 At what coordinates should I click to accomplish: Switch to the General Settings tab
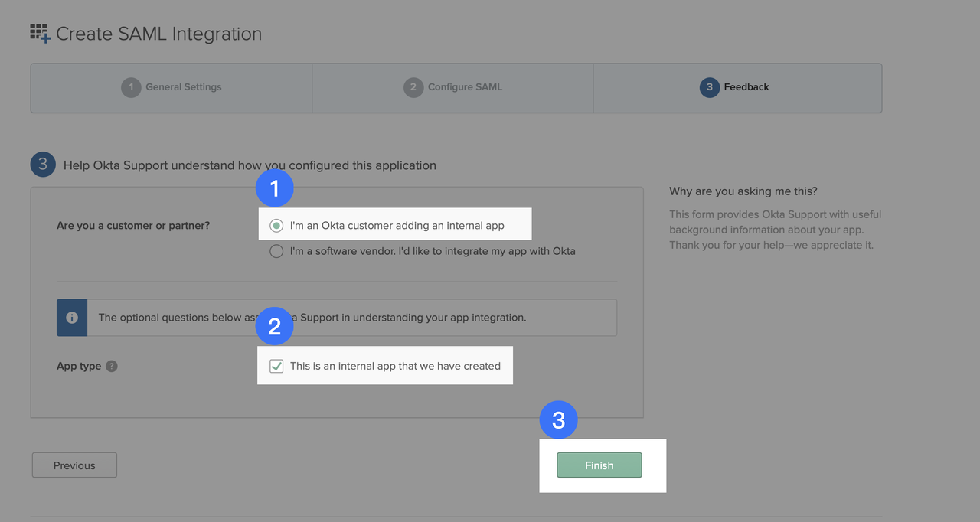(171, 87)
